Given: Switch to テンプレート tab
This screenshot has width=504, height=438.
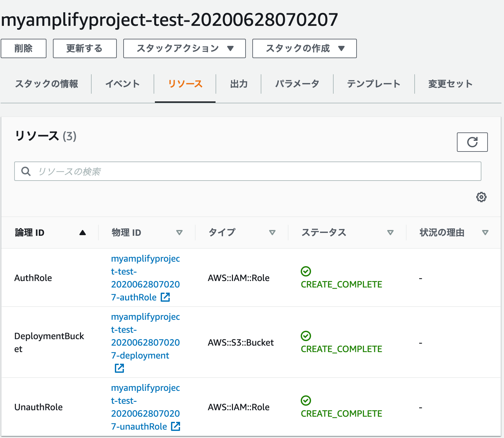Looking at the screenshot, I should (x=374, y=84).
